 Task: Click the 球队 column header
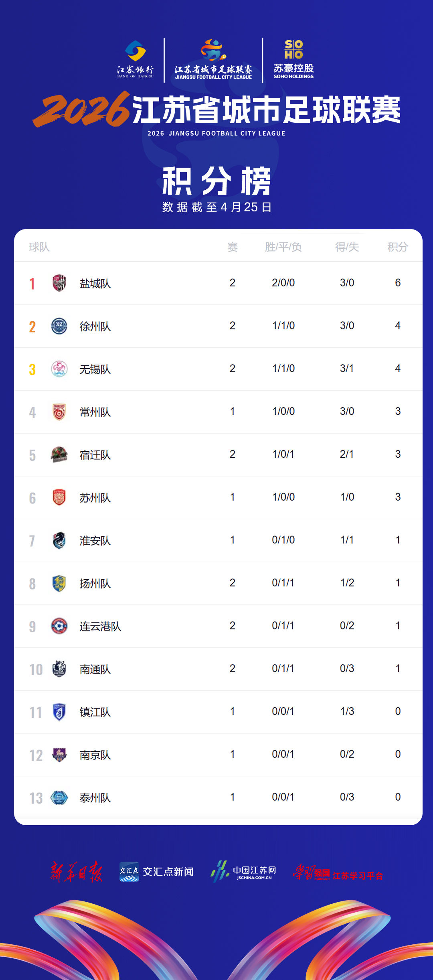[39, 247]
